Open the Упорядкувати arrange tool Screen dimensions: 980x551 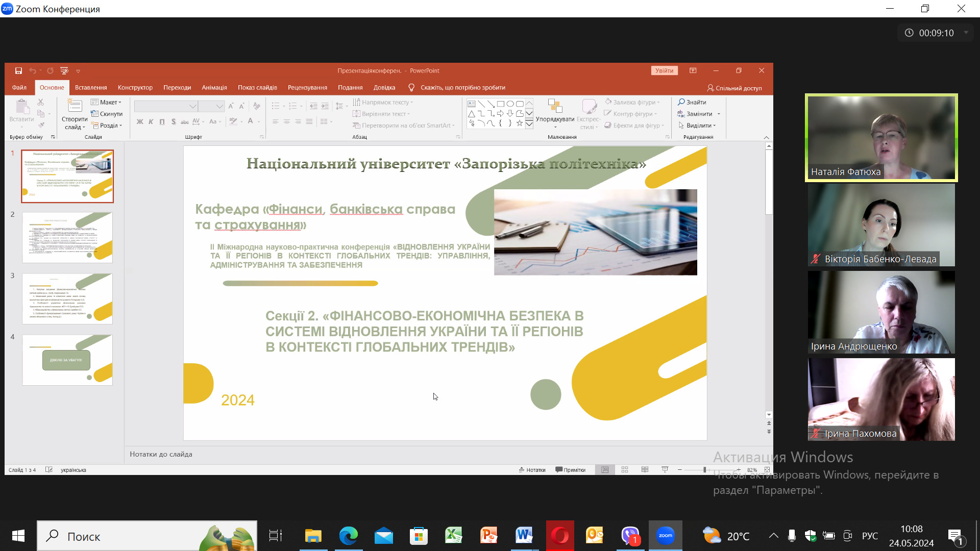(x=555, y=112)
